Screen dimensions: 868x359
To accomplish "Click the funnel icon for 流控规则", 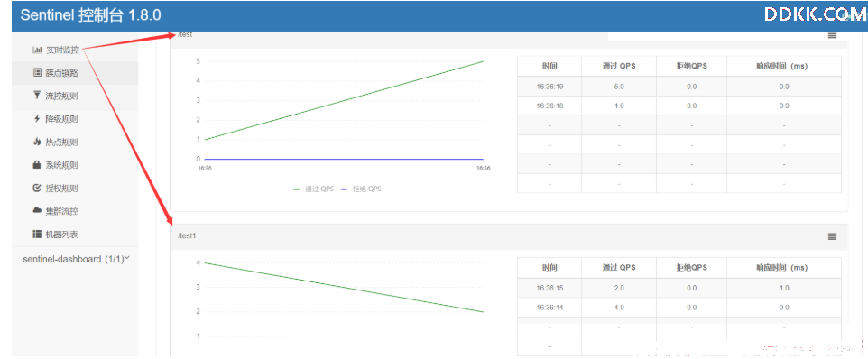I will coord(37,95).
